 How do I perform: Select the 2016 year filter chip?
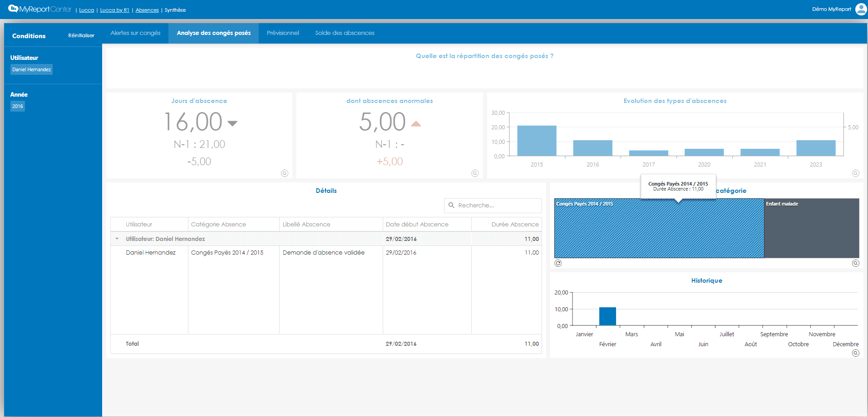point(18,106)
